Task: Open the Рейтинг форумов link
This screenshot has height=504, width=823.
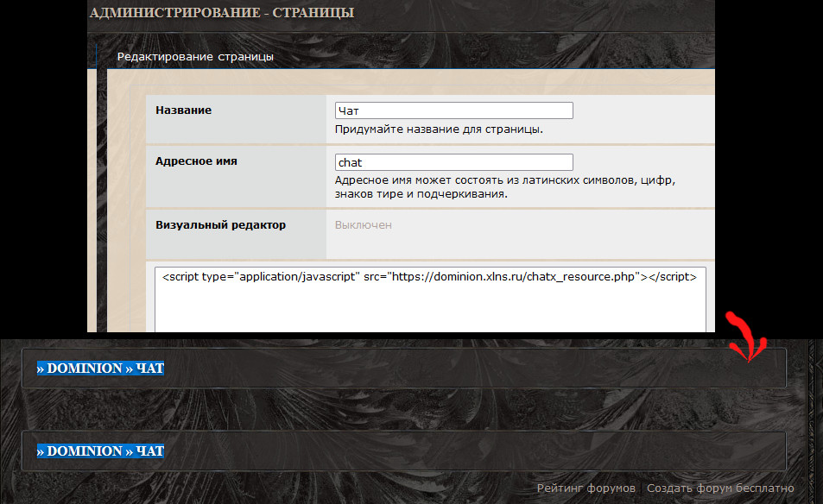Action: [x=586, y=488]
